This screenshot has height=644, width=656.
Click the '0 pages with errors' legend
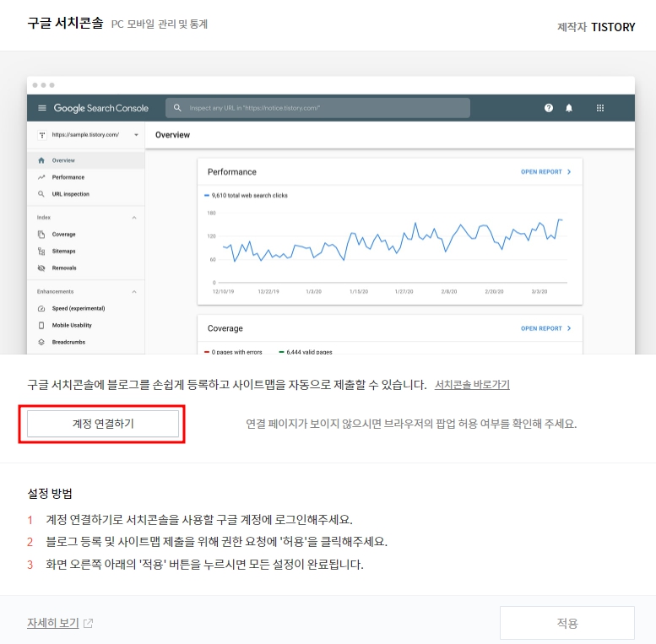tap(233, 352)
